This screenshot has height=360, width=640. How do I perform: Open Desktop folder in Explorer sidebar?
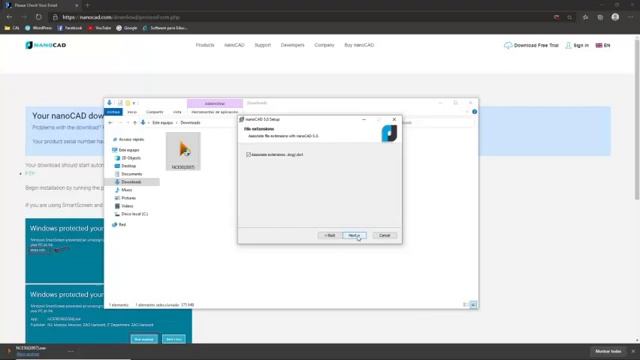(129, 166)
